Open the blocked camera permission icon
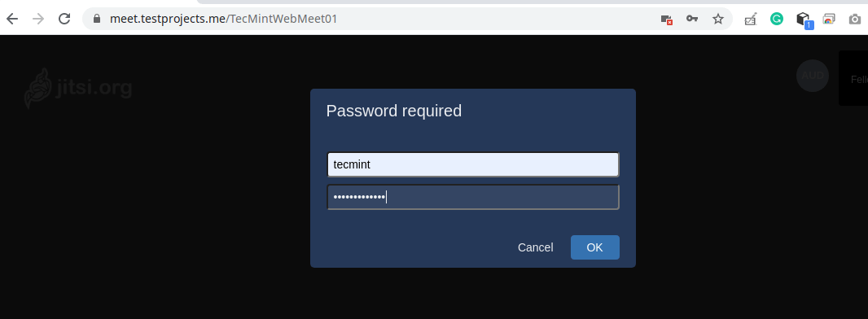Screen dimensions: 868x319 (667, 20)
